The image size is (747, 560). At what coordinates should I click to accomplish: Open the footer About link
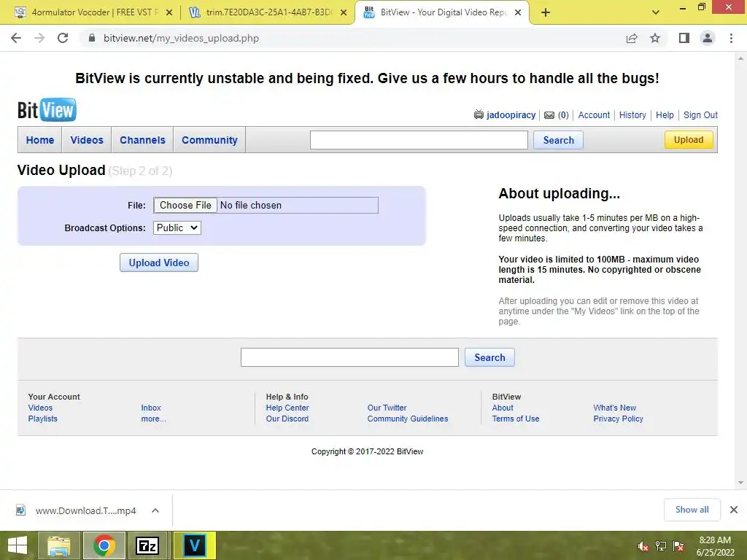tap(503, 408)
